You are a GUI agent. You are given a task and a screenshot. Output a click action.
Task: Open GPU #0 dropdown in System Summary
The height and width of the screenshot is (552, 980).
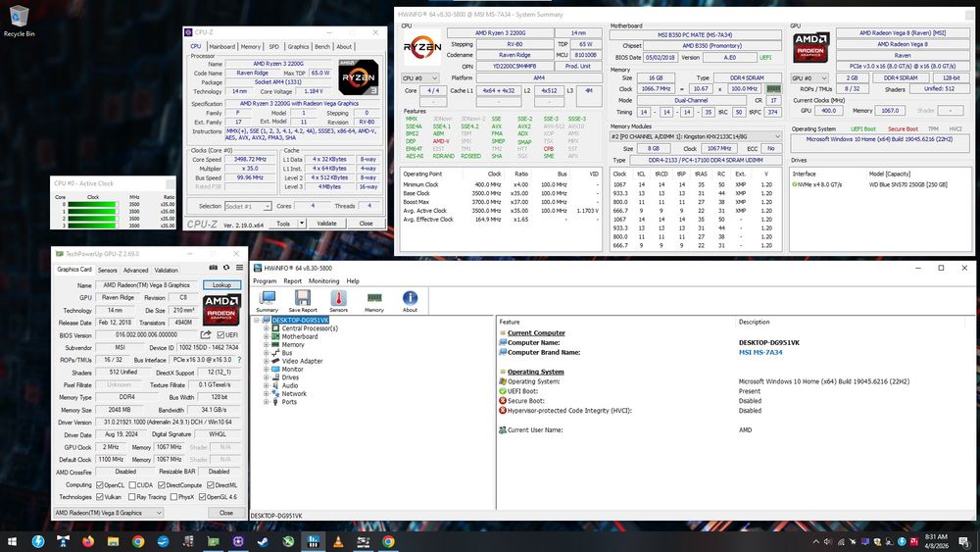pos(809,78)
